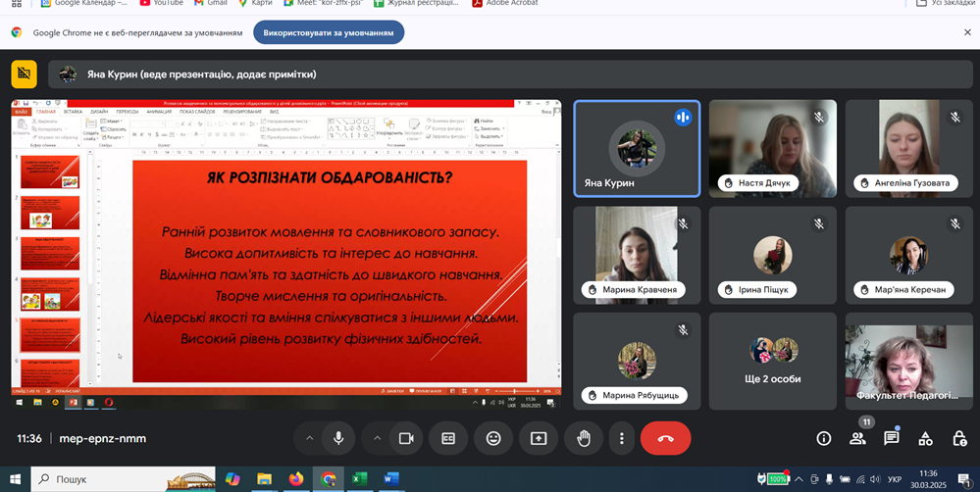Screen dimensions: 980x492
Task: Open File Explorer from the taskbar
Action: (265, 479)
